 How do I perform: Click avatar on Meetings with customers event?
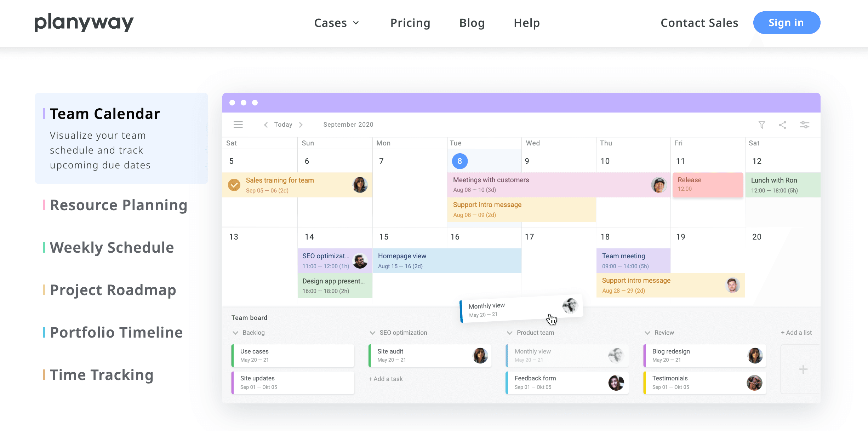[x=659, y=185]
